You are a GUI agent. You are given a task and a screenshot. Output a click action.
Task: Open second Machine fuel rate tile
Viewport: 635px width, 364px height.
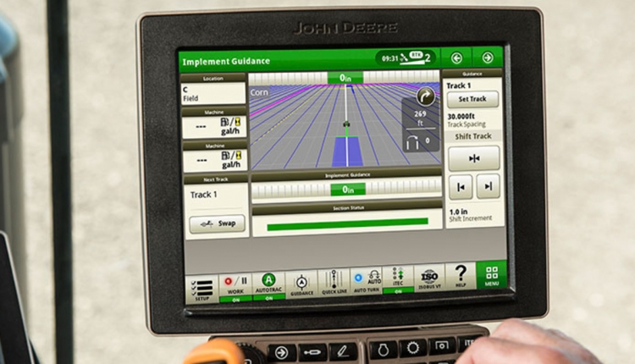click(x=215, y=160)
